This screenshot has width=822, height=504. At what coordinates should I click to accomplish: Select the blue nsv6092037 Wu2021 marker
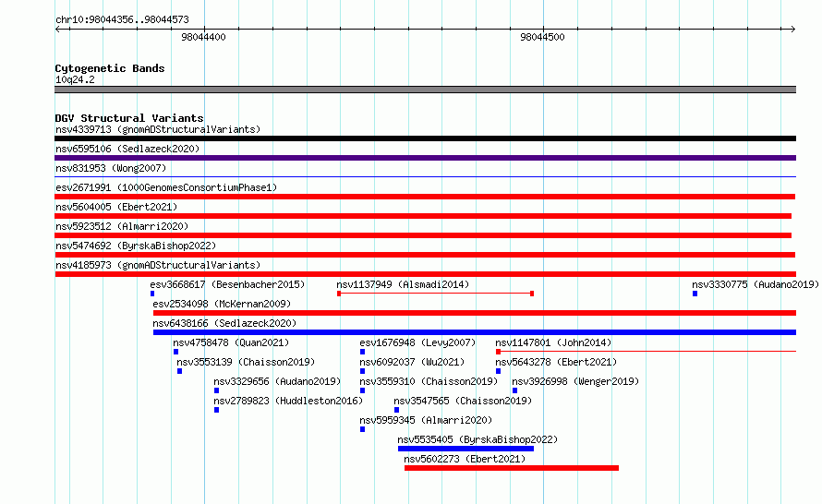click(363, 371)
